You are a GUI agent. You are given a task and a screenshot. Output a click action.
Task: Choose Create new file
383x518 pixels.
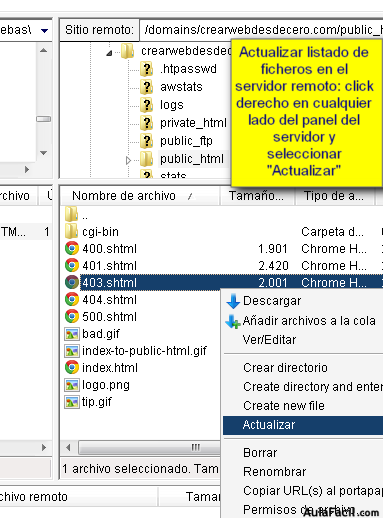pos(303,406)
